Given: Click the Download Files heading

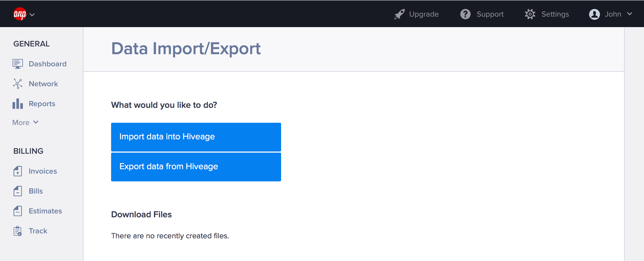Looking at the screenshot, I should pyautogui.click(x=141, y=215).
